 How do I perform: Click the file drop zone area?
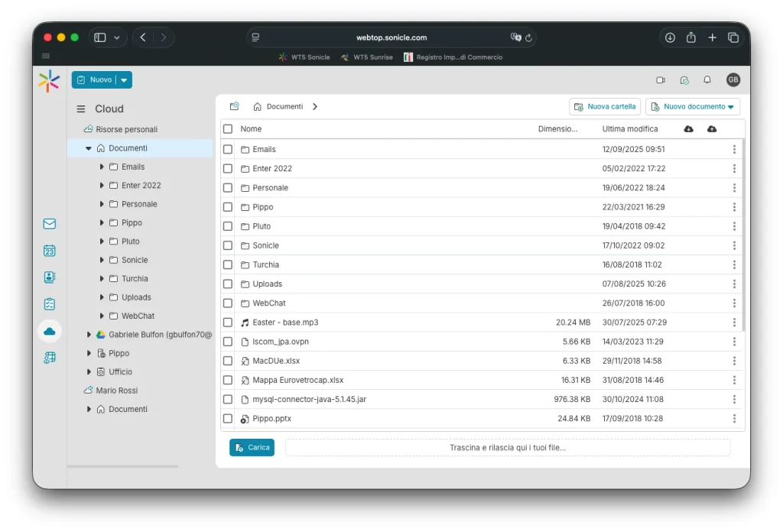[508, 448]
